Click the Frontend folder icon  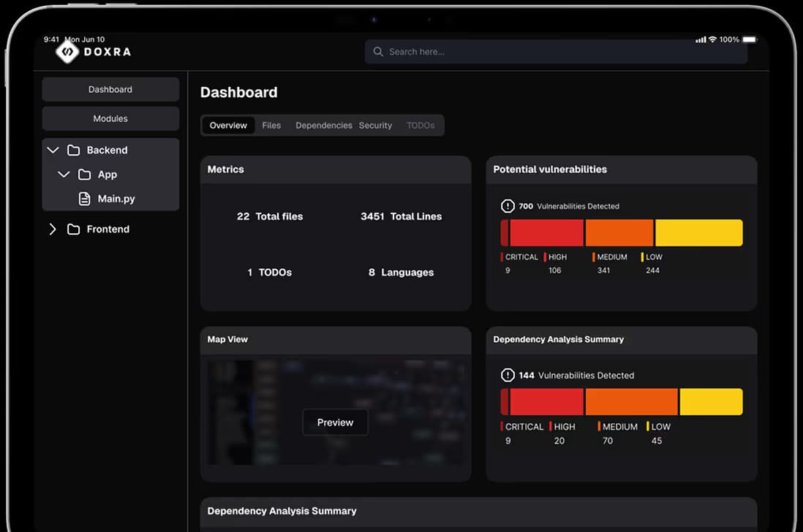(x=73, y=229)
